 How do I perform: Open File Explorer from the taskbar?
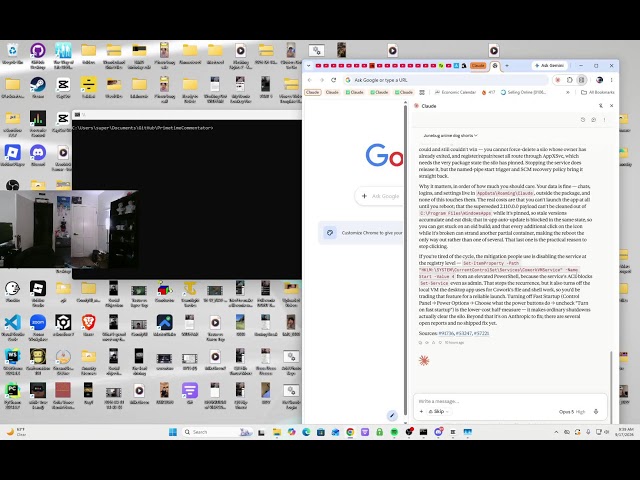tap(277, 432)
